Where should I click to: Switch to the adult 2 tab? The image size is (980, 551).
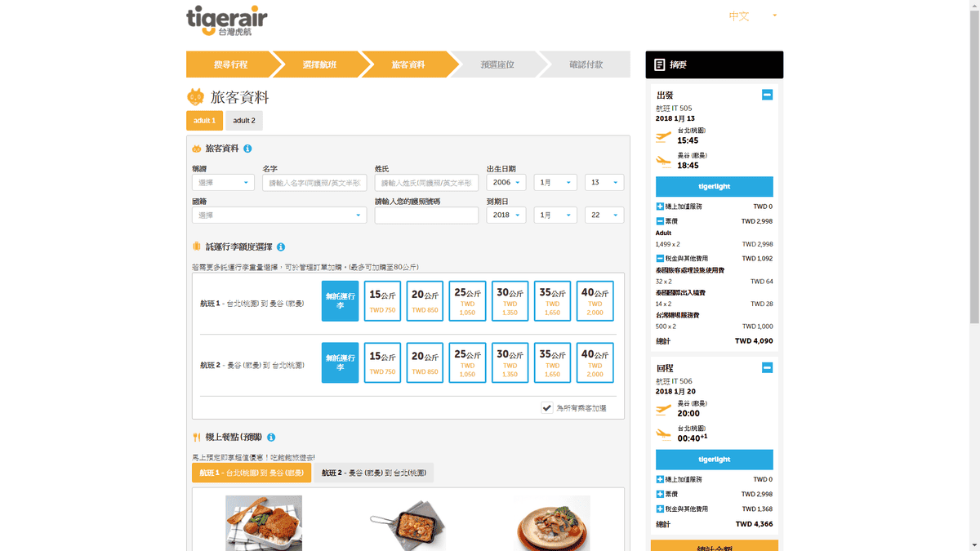pos(244,121)
